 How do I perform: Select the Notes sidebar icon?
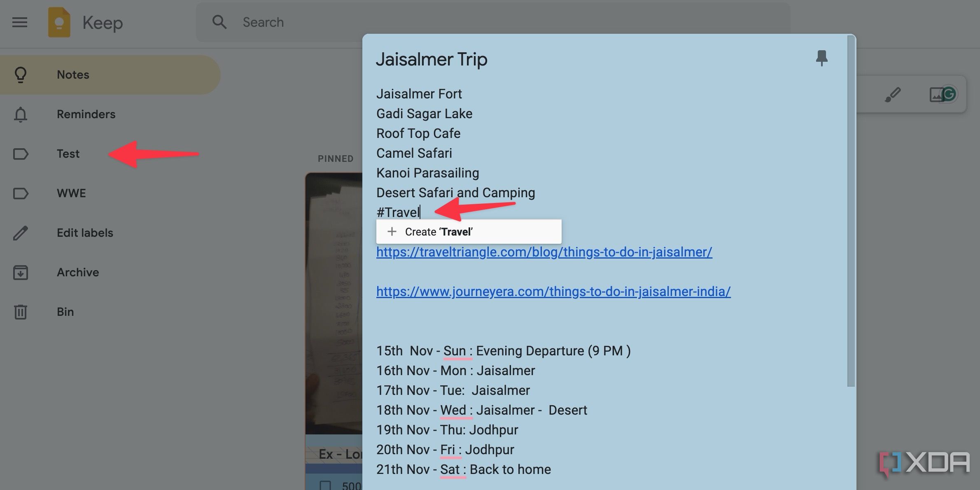click(21, 74)
